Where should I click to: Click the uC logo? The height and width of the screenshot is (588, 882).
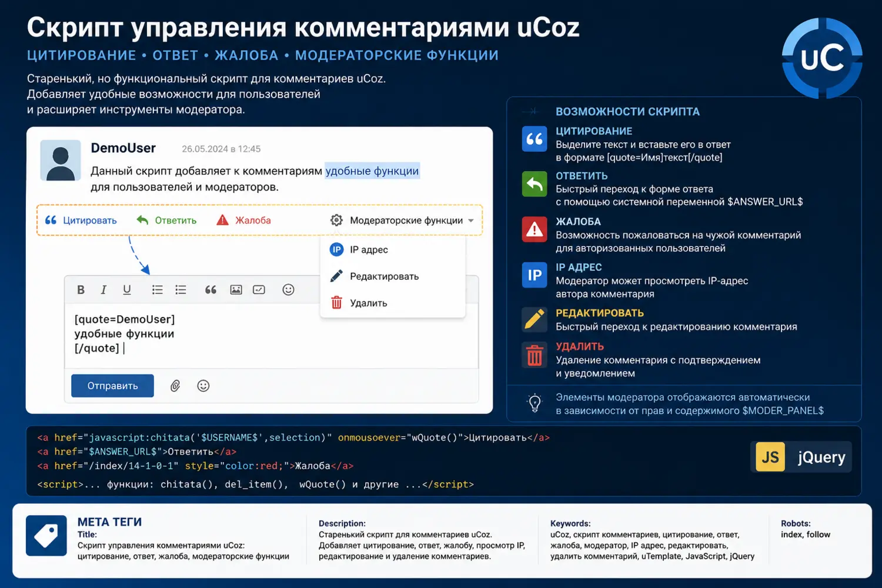[x=822, y=58]
